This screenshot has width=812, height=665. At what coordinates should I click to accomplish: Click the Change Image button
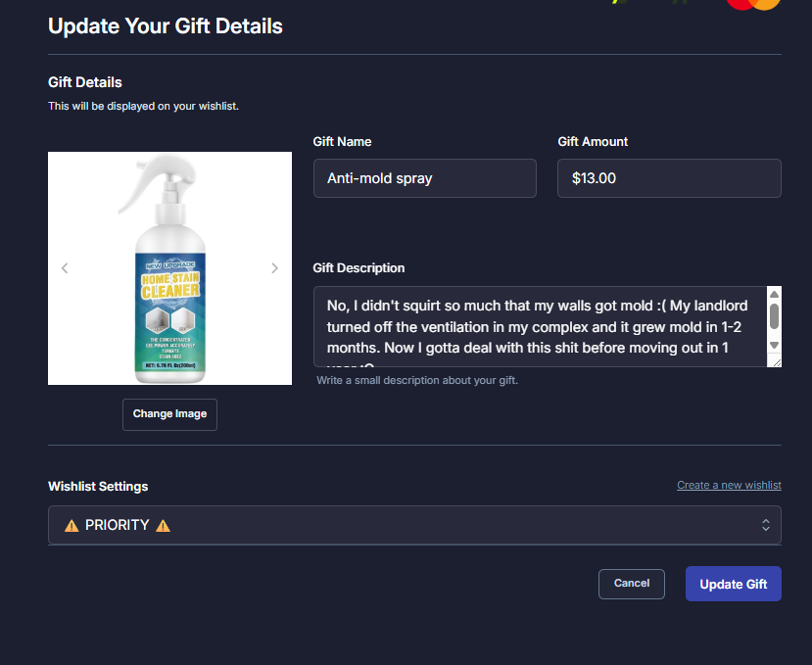pyautogui.click(x=169, y=414)
